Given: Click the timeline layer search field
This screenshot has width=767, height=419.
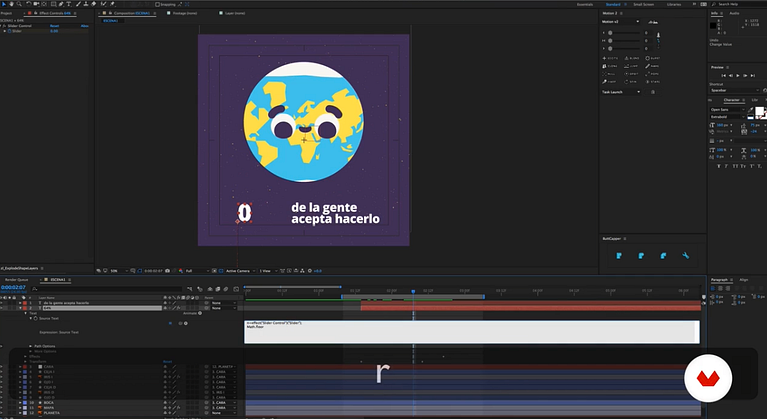Looking at the screenshot, I should 106,289.
